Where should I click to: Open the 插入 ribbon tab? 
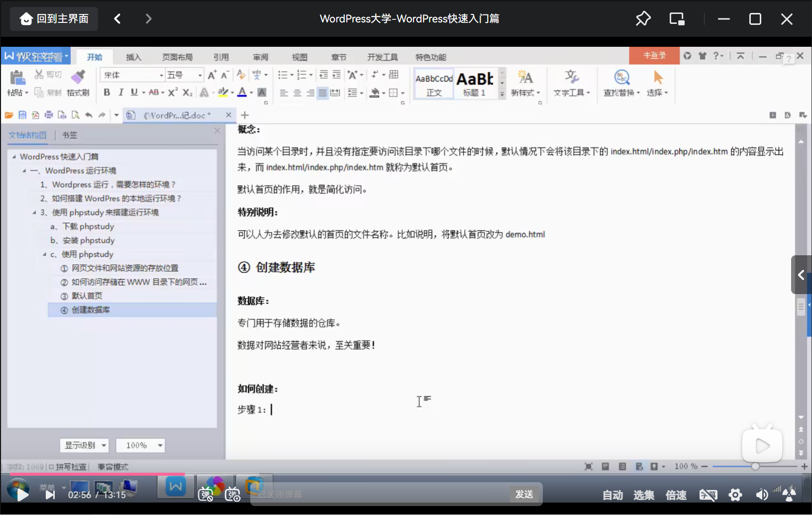pyautogui.click(x=133, y=57)
